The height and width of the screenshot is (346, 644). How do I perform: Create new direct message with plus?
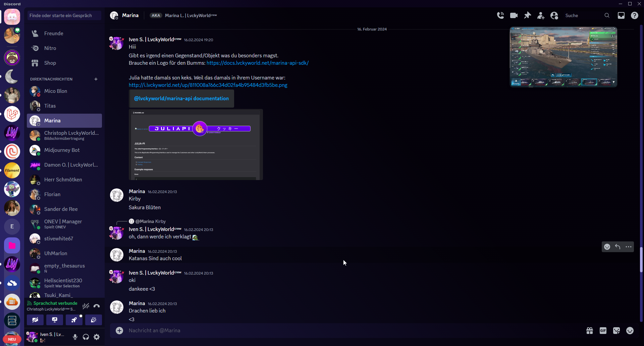(96, 79)
